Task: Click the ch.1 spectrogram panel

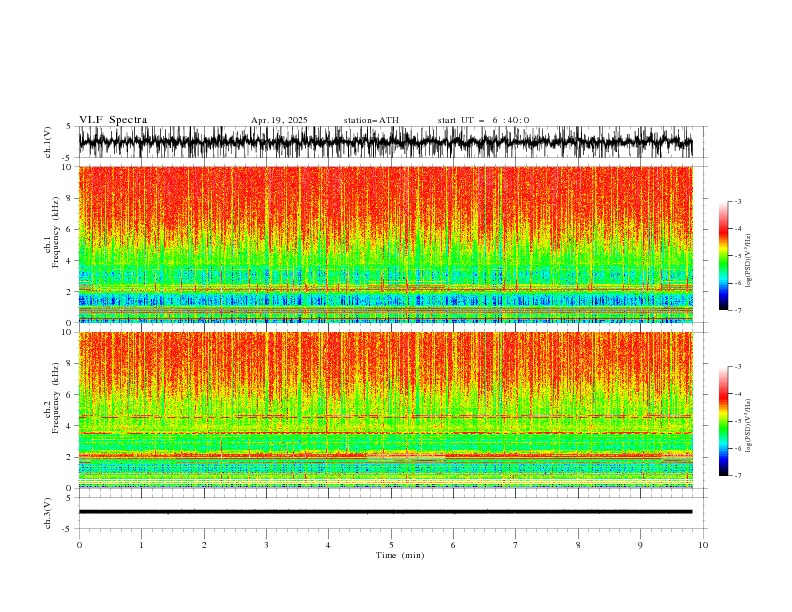Action: click(x=385, y=244)
